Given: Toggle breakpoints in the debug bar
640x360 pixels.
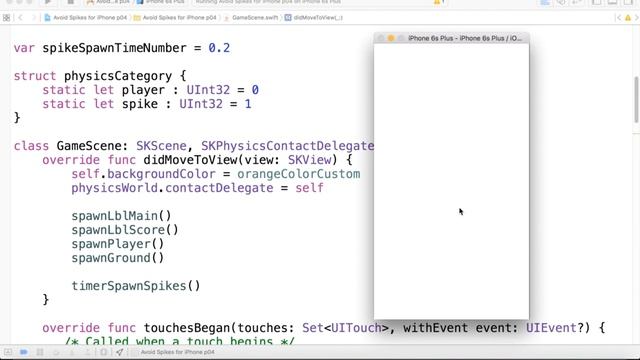Looking at the screenshot, I should [24, 352].
